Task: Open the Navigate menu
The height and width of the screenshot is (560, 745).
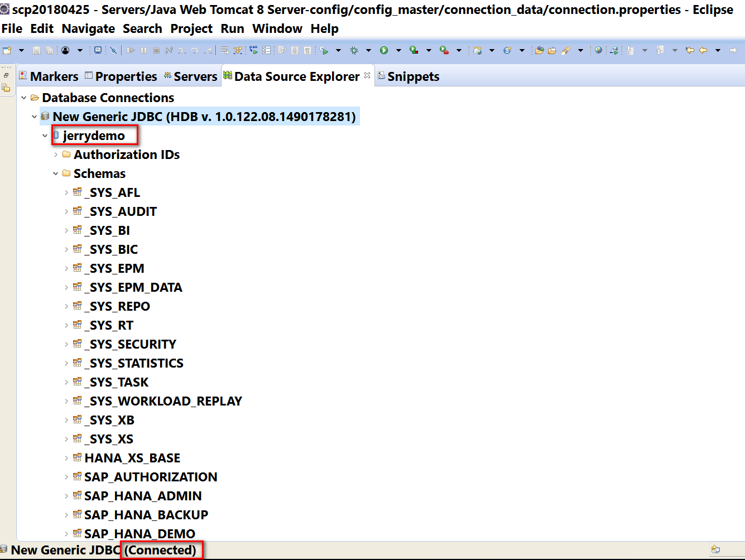Action: pyautogui.click(x=88, y=28)
